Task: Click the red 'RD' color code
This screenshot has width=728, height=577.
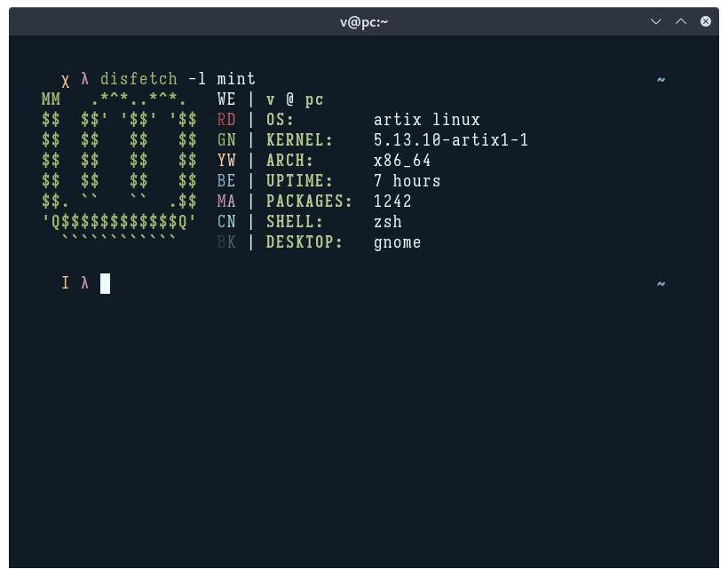Action: [226, 120]
